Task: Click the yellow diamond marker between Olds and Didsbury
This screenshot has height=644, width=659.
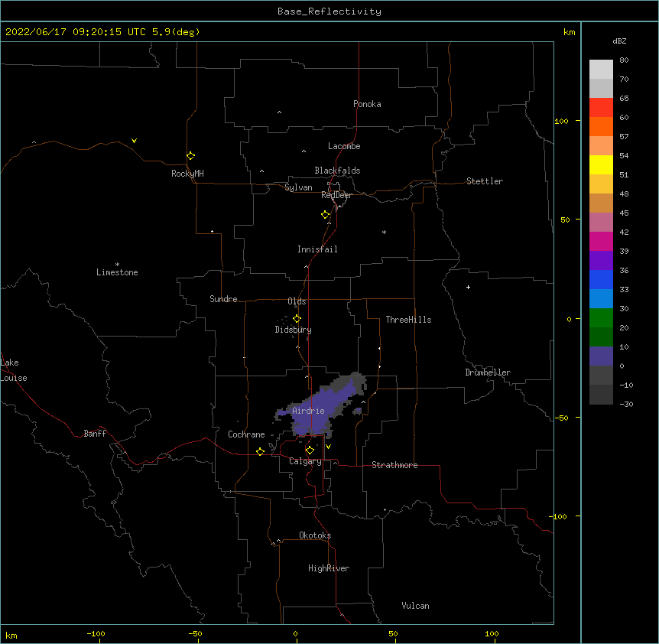Action: pyautogui.click(x=297, y=319)
